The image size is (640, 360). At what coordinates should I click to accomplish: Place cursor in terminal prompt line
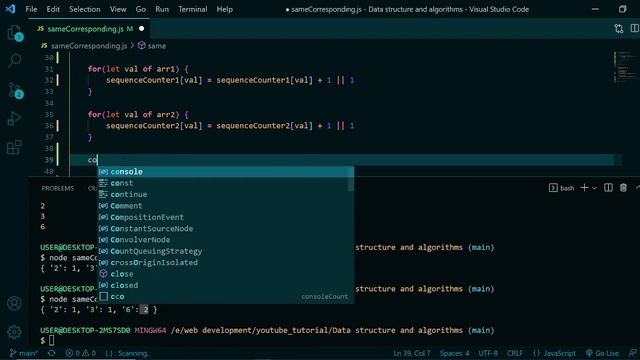[x=51, y=340]
